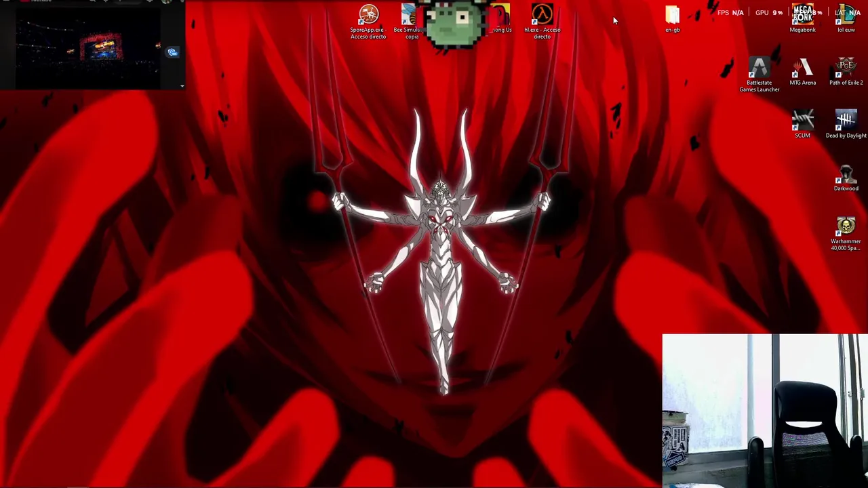Click the small dropdown arrow below the YouTube window
Viewport: 868px width, 488px height.
[x=182, y=85]
